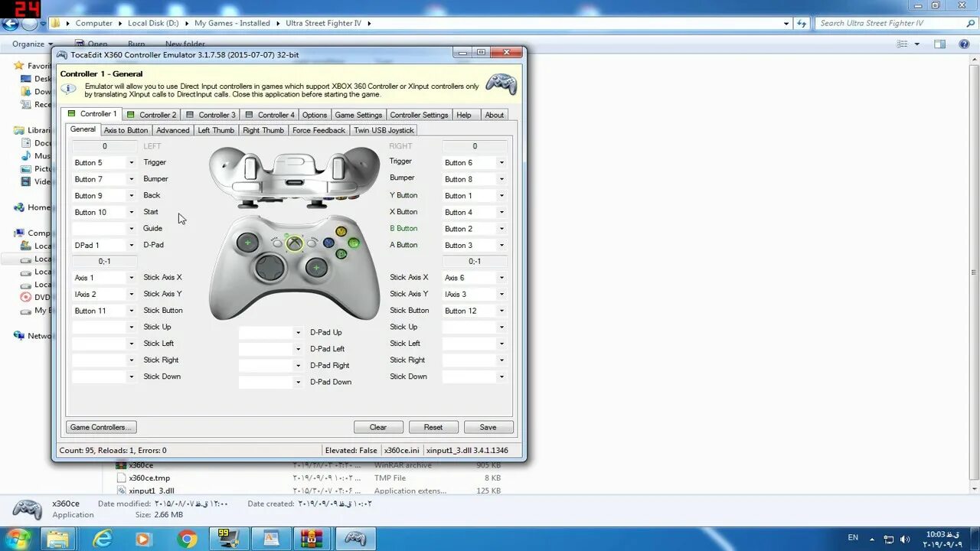Open the Organize menu in Explorer
The width and height of the screenshot is (980, 551).
point(32,44)
